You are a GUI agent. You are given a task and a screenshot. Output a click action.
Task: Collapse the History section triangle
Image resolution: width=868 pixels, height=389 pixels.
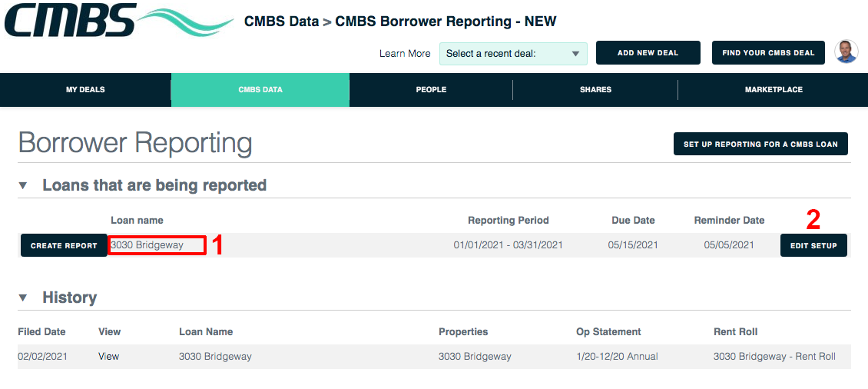pyautogui.click(x=23, y=298)
